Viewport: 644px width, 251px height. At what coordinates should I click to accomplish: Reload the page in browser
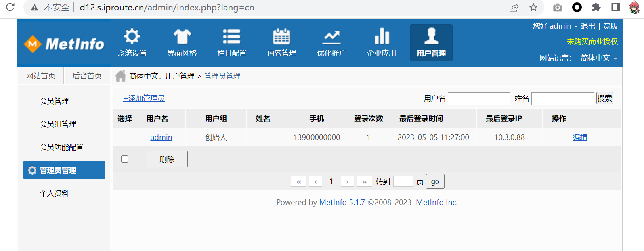coord(10,7)
